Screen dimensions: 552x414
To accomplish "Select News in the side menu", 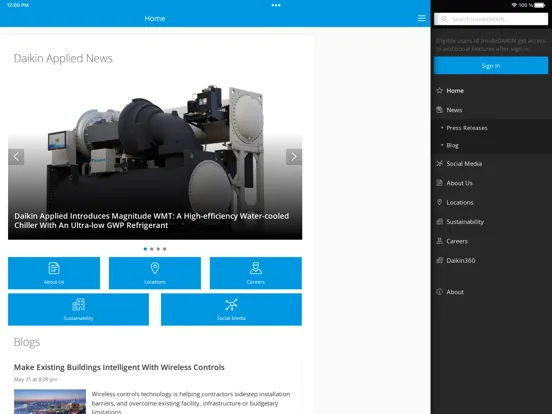I will (454, 110).
